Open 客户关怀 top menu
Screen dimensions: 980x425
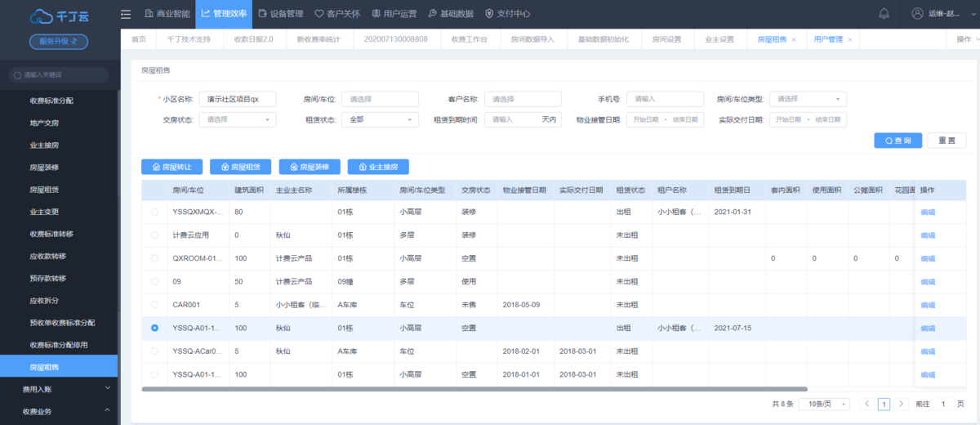coord(336,14)
